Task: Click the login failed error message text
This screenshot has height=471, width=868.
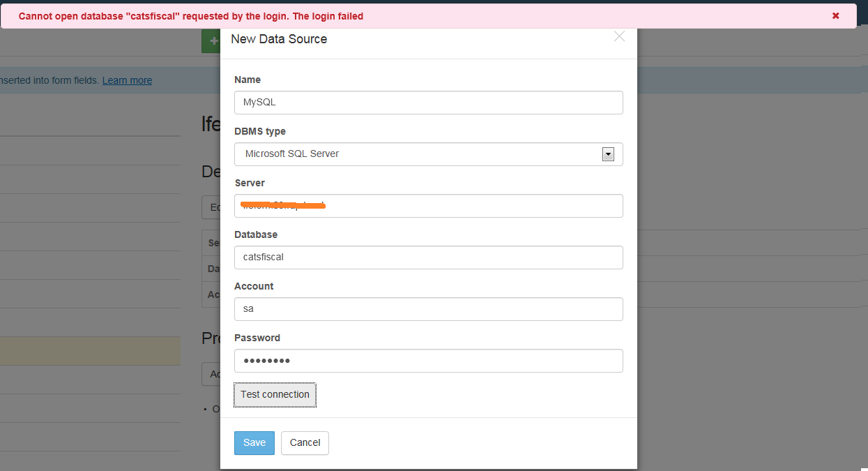Action: [190, 16]
